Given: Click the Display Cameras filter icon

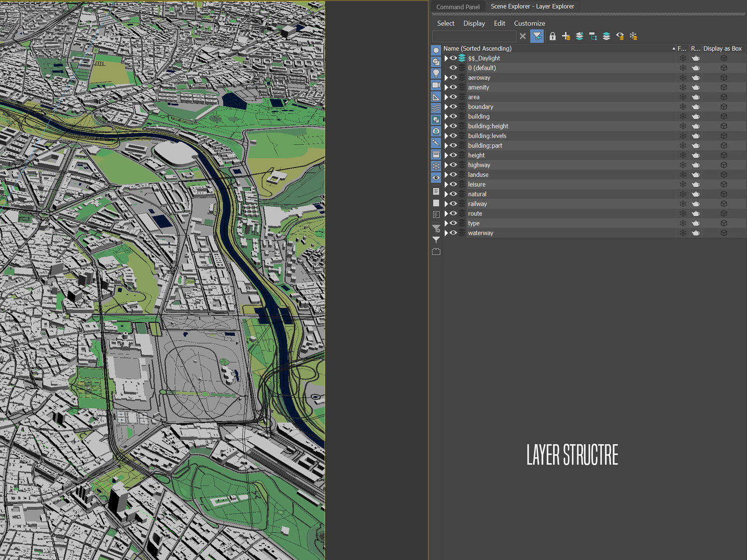Looking at the screenshot, I should [436, 85].
